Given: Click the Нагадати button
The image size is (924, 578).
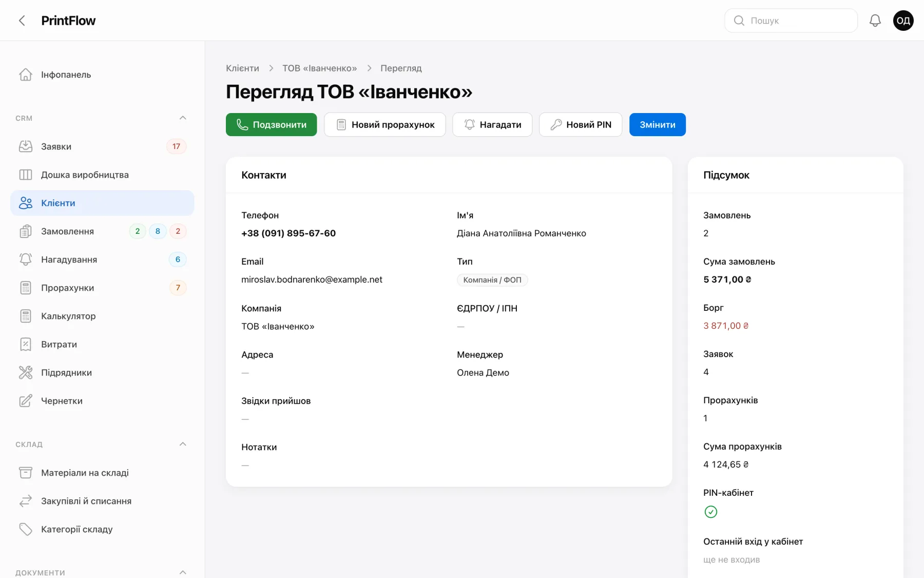Looking at the screenshot, I should click(492, 124).
